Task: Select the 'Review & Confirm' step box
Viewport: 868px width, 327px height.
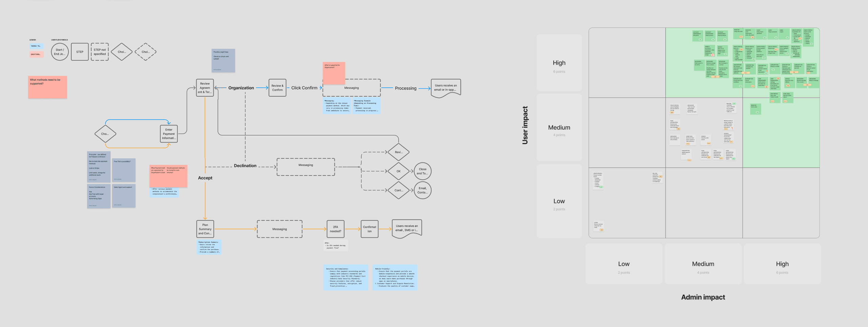Action: [277, 88]
